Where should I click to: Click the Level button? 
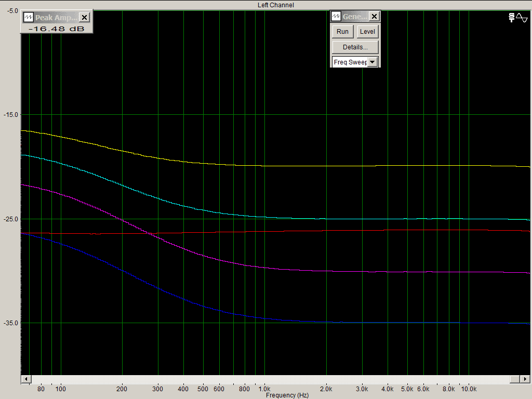click(367, 32)
